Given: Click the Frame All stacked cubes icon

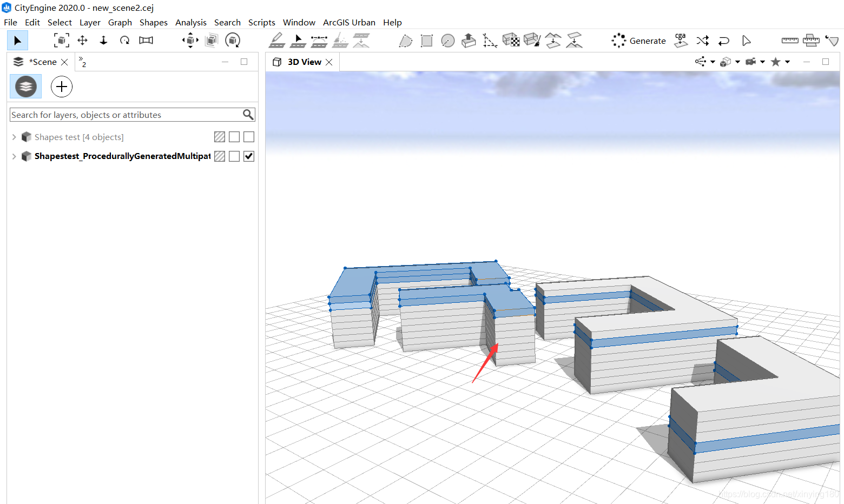Looking at the screenshot, I should (212, 41).
